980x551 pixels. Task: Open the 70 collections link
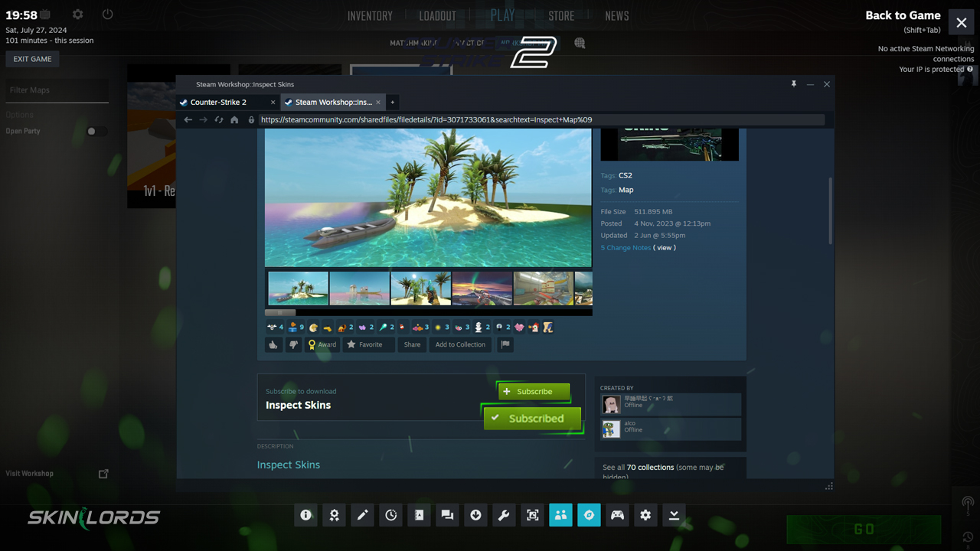(x=650, y=467)
